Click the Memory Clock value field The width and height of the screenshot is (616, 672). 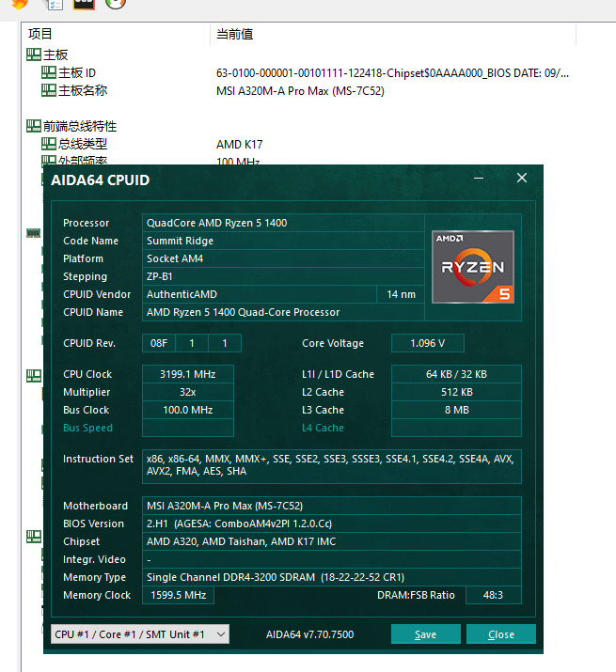click(179, 595)
